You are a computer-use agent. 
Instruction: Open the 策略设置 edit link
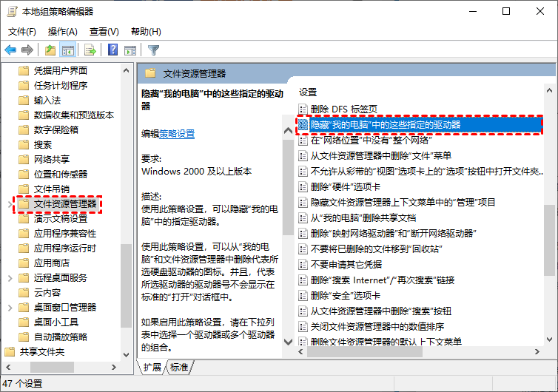[x=177, y=134]
